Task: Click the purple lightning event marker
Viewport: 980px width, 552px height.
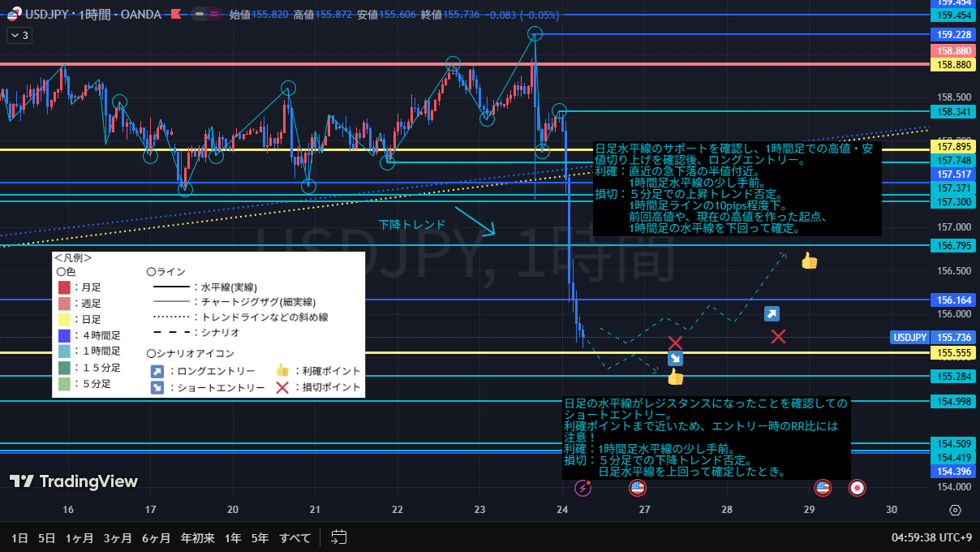Action: pyautogui.click(x=583, y=488)
